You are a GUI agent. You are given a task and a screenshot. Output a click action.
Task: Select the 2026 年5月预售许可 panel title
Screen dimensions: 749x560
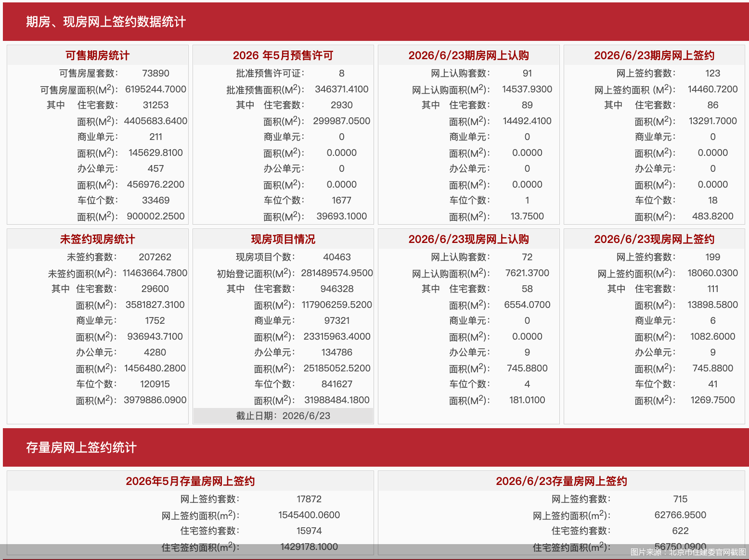pos(283,55)
